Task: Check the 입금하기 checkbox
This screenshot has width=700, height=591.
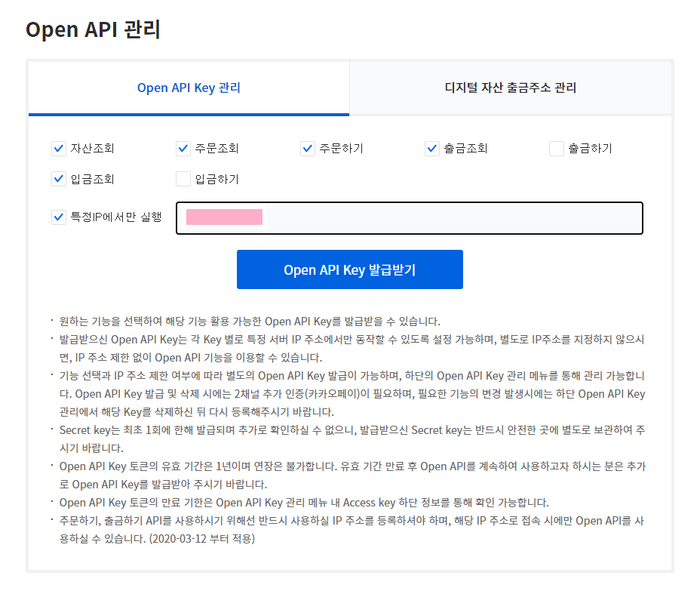Action: 183,179
